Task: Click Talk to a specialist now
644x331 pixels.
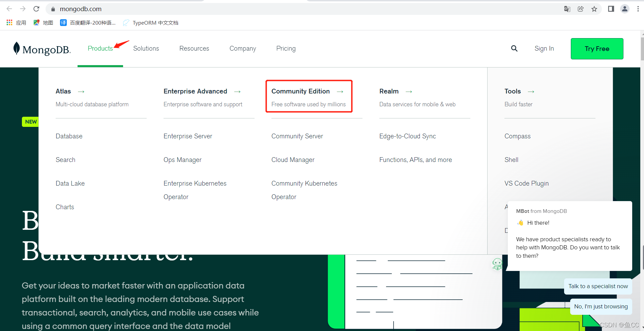Action: 598,286
